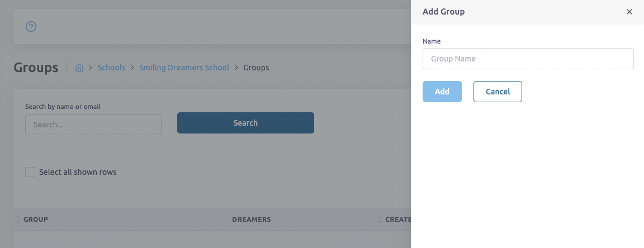This screenshot has width=644, height=248.
Task: Click the help question mark icon
Action: [31, 26]
